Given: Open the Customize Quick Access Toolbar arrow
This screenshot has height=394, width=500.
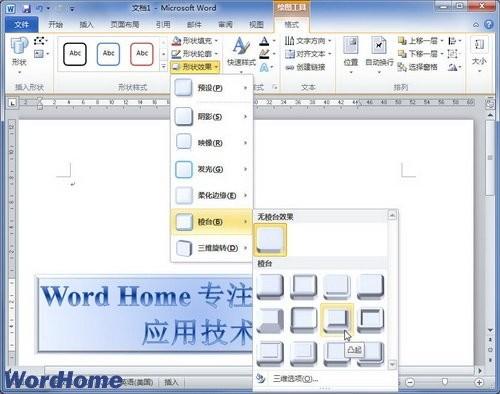Looking at the screenshot, I should [72, 9].
